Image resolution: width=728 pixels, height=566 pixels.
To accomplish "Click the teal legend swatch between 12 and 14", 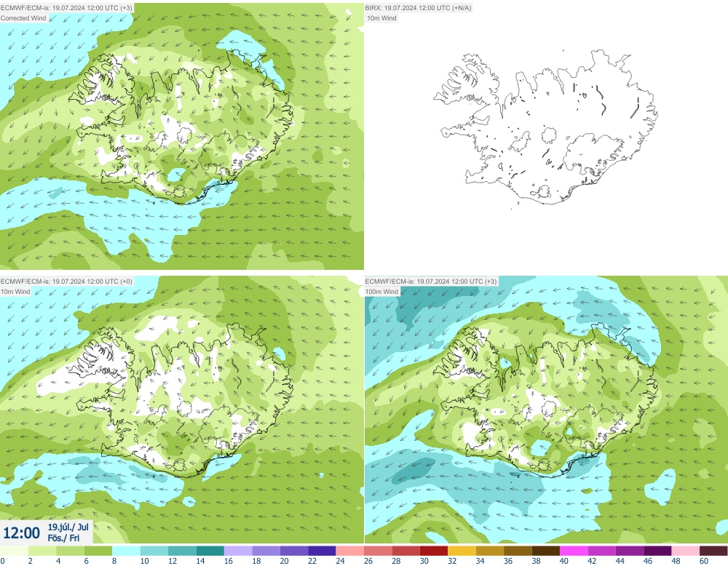I will pos(182,551).
